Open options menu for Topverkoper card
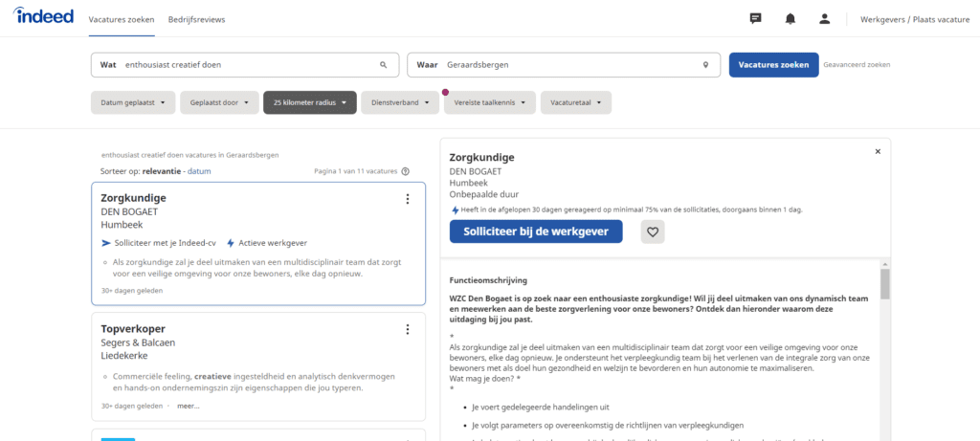The height and width of the screenshot is (441, 980). coord(408,329)
